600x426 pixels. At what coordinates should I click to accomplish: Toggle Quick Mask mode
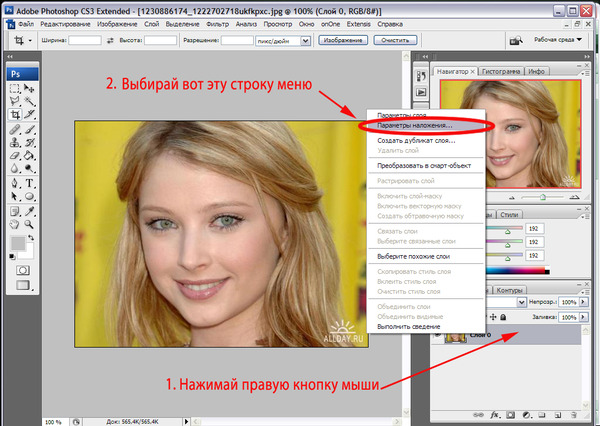[x=23, y=271]
